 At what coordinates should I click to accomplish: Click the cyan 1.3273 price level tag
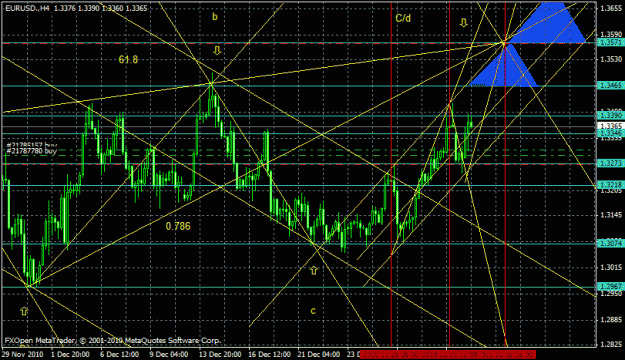tap(610, 163)
